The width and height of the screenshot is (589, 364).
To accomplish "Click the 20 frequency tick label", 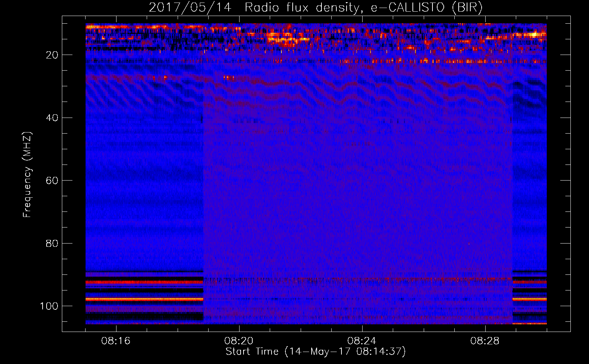I will tap(52, 55).
